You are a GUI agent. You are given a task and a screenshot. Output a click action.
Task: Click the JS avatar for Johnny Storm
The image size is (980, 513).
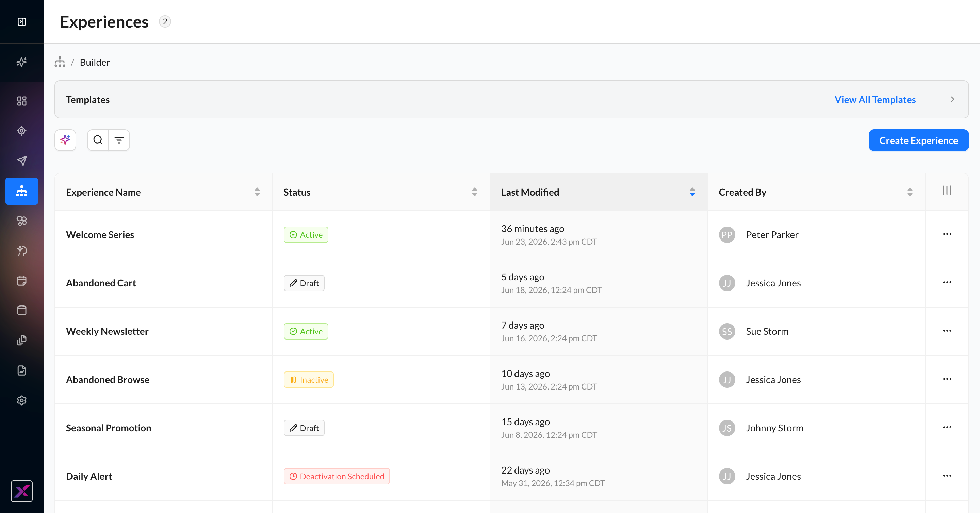[x=726, y=428]
